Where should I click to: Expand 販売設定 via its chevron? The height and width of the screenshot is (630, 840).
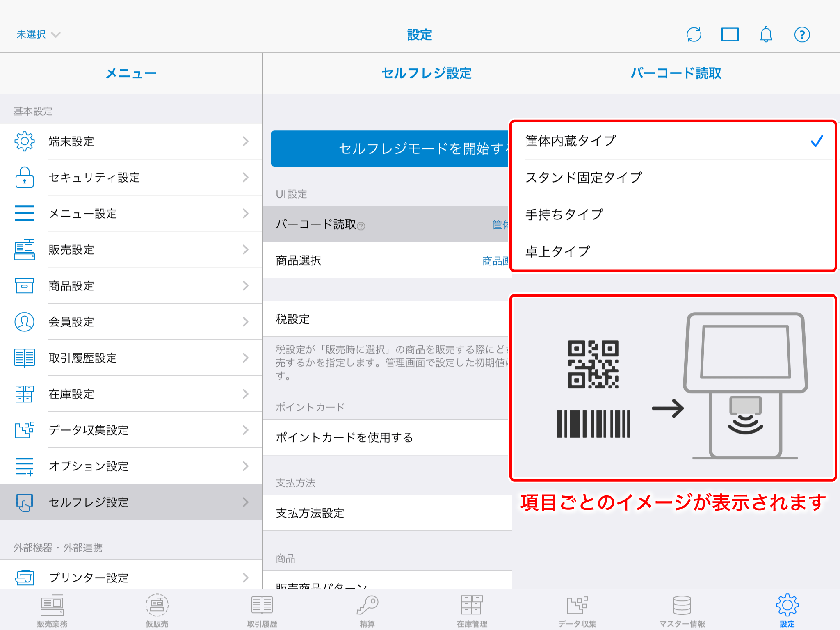(x=245, y=249)
